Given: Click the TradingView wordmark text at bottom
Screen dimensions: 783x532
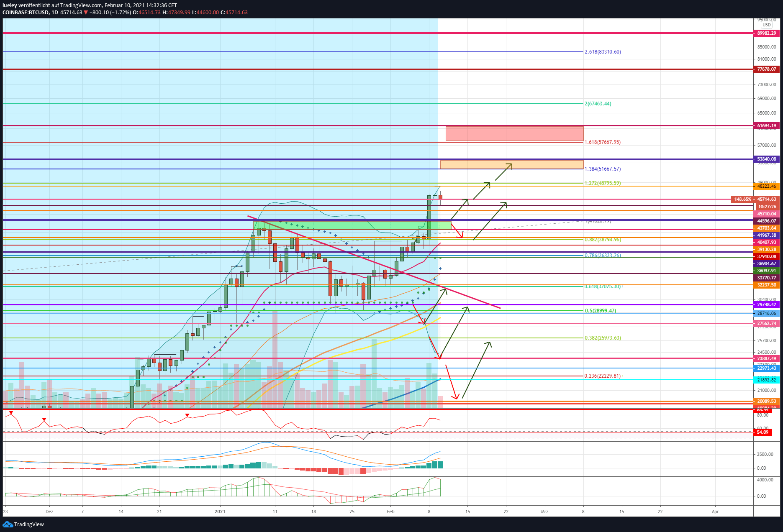Looking at the screenshot, I should [x=29, y=524].
